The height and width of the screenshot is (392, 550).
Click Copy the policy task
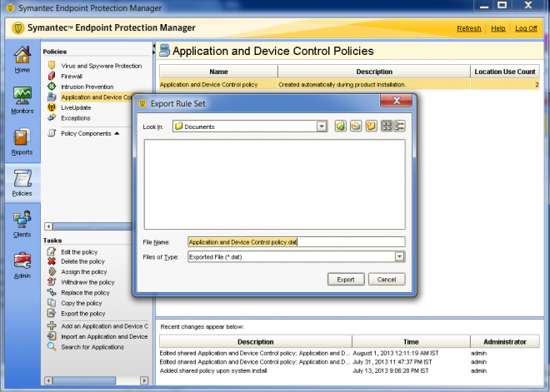click(x=82, y=303)
